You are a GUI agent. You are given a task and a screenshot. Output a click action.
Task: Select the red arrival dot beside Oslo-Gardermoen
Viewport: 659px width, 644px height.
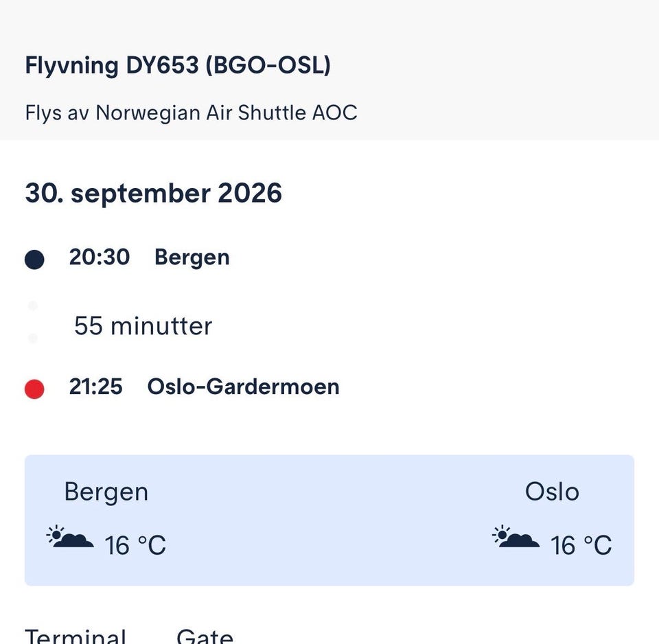34,389
